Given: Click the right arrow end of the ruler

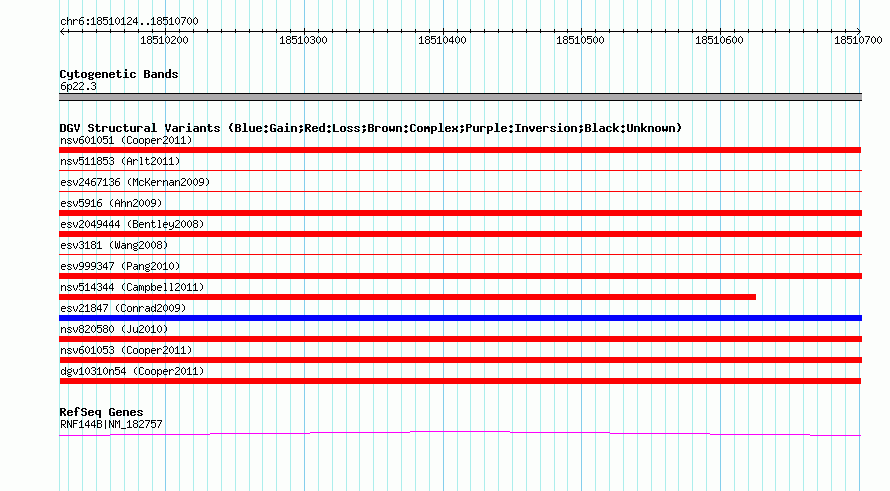Looking at the screenshot, I should click(x=858, y=31).
